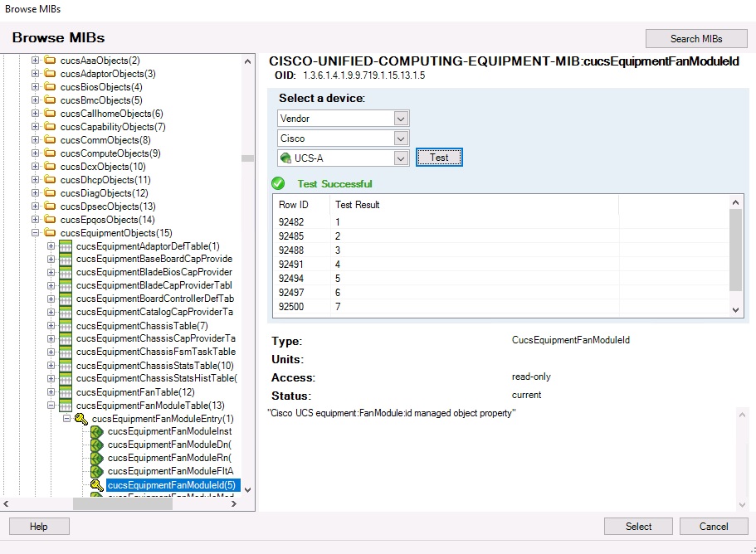The height and width of the screenshot is (554, 756).
Task: Click table icon of cucsEquipmentBladeCapProviderTabl
Action: [66, 285]
